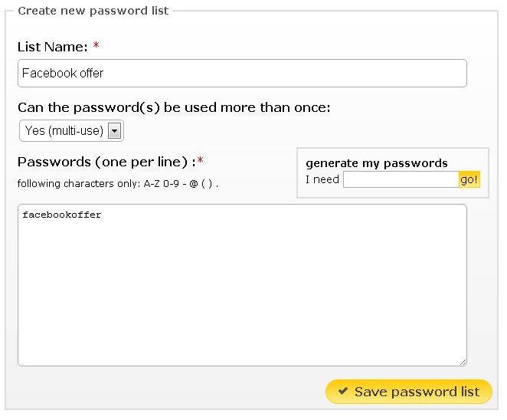Click the "I need" label text

click(x=322, y=179)
